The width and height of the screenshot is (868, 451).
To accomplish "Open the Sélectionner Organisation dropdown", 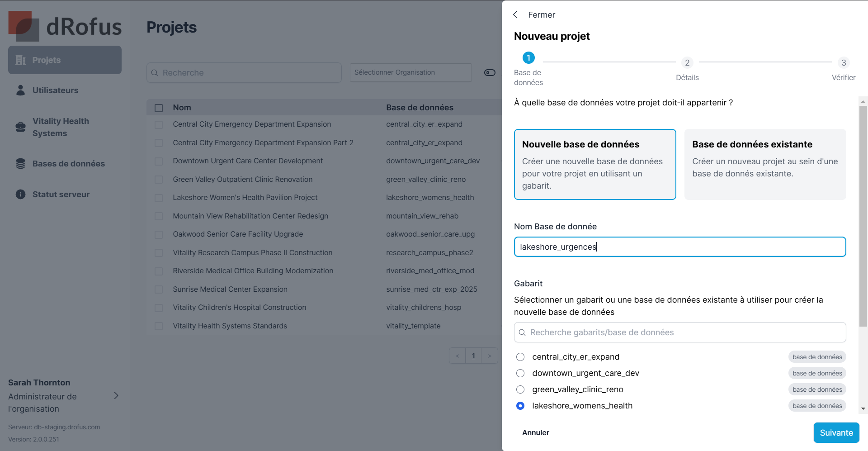I will 410,73.
